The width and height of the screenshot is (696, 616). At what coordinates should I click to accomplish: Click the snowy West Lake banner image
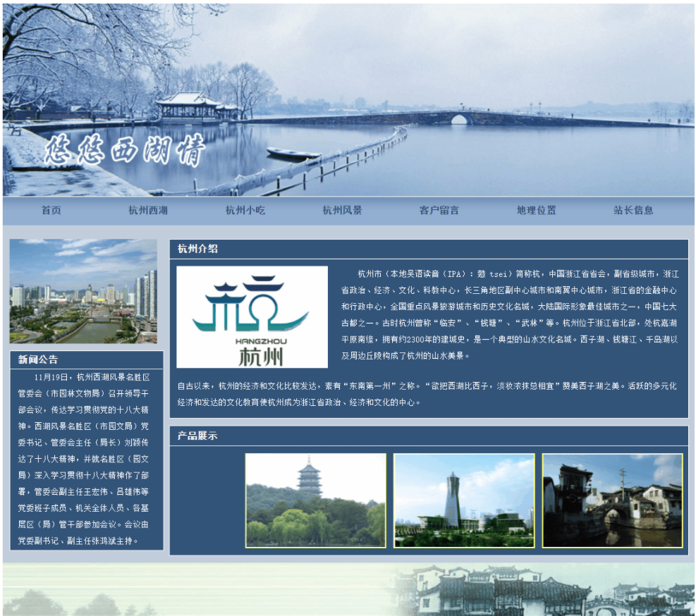pyautogui.click(x=348, y=100)
